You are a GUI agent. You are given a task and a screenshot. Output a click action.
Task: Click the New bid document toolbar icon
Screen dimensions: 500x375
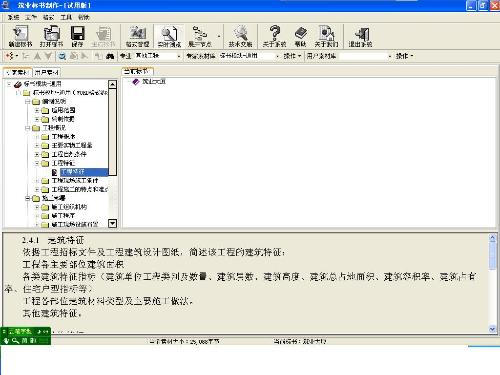coord(20,36)
